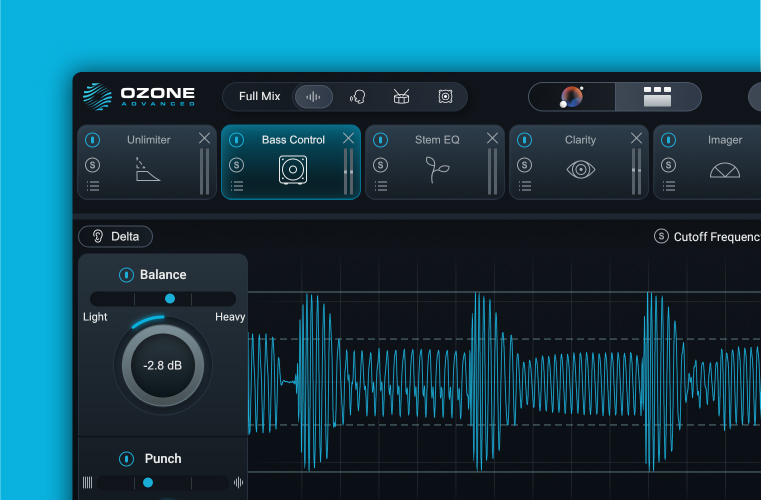
Task: Open the Unlimiter presets list
Action: point(93,186)
